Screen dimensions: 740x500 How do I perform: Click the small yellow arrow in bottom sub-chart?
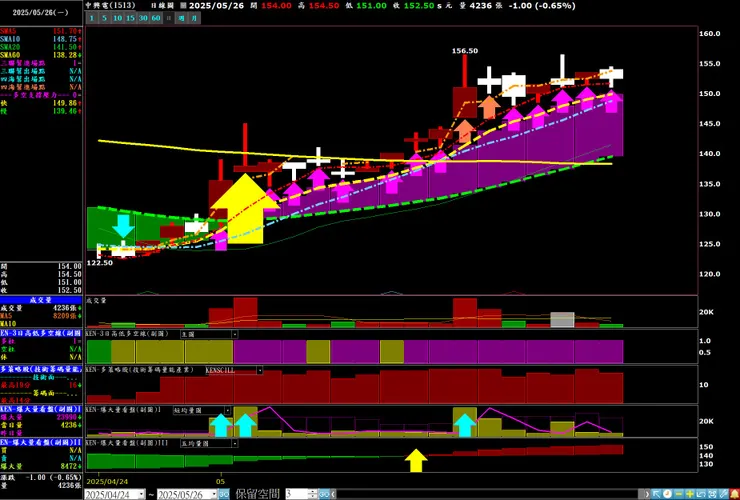[x=416, y=460]
